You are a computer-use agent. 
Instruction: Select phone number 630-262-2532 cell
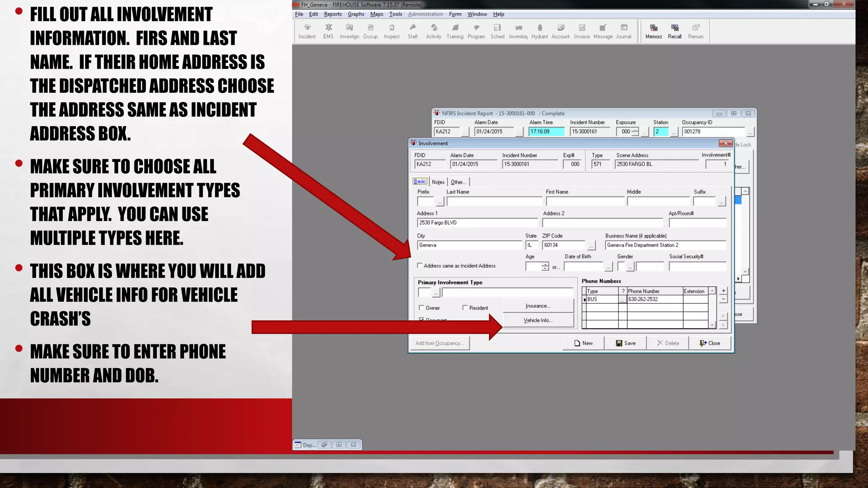click(655, 299)
